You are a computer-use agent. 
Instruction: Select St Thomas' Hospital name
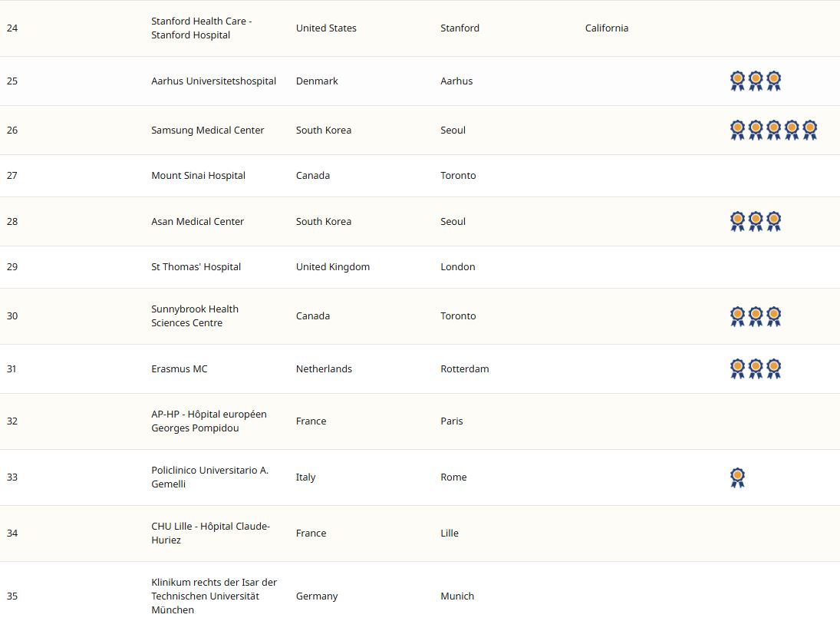196,267
